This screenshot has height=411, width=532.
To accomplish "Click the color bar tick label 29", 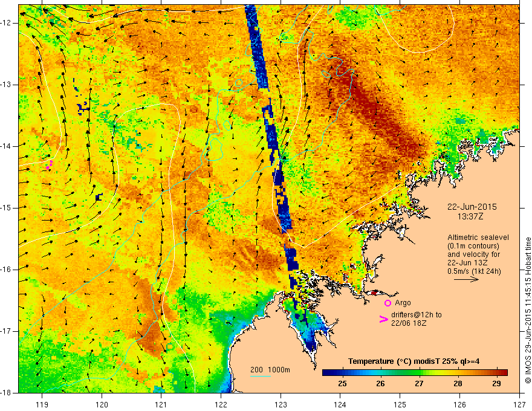I will pos(496,384).
